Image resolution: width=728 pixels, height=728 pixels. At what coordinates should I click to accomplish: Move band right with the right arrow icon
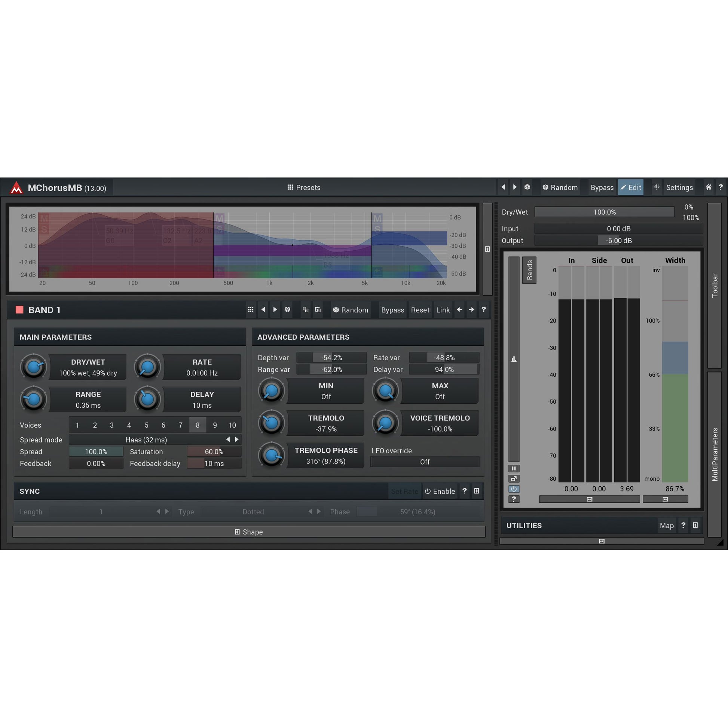471,310
